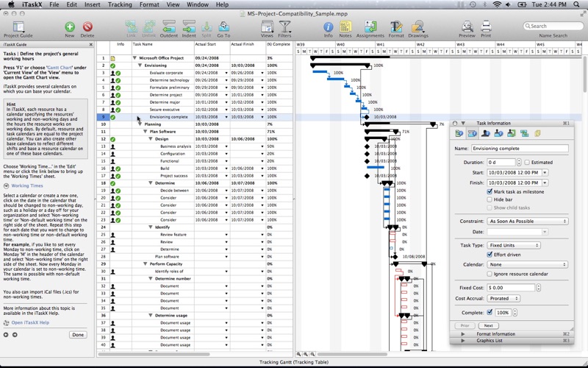Open the Notes toolbar icon
Image resolution: width=588 pixels, height=368 pixels.
pos(345,26)
